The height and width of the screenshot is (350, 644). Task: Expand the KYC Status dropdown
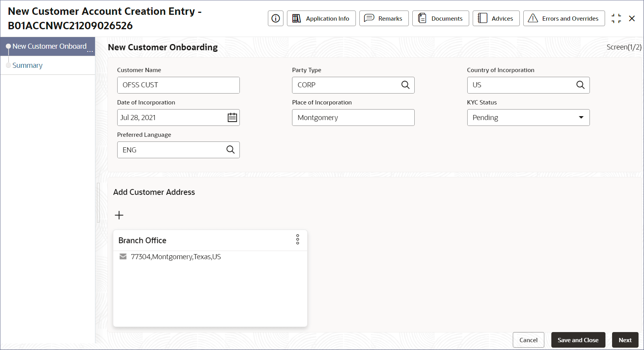tap(581, 117)
